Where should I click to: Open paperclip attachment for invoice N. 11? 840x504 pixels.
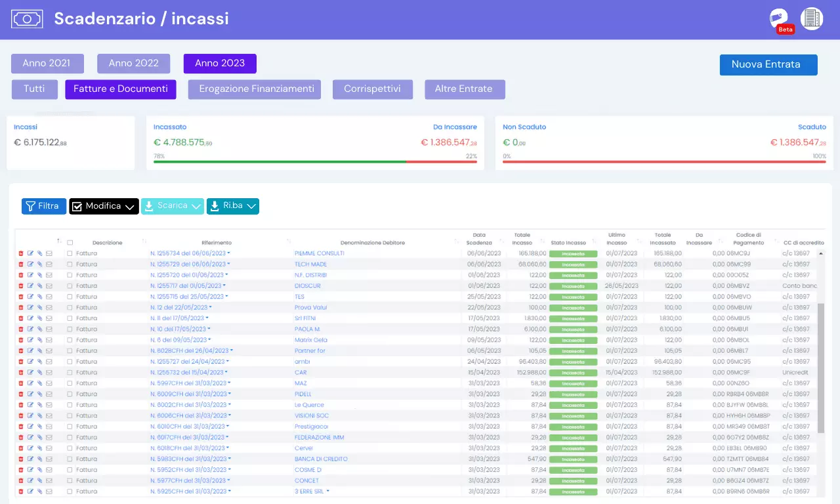[x=39, y=318]
